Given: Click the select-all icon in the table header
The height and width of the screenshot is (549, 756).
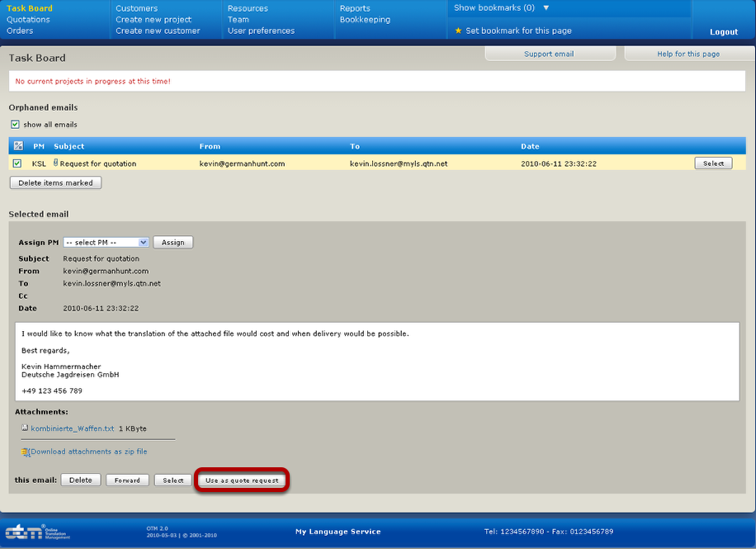Looking at the screenshot, I should [x=18, y=145].
